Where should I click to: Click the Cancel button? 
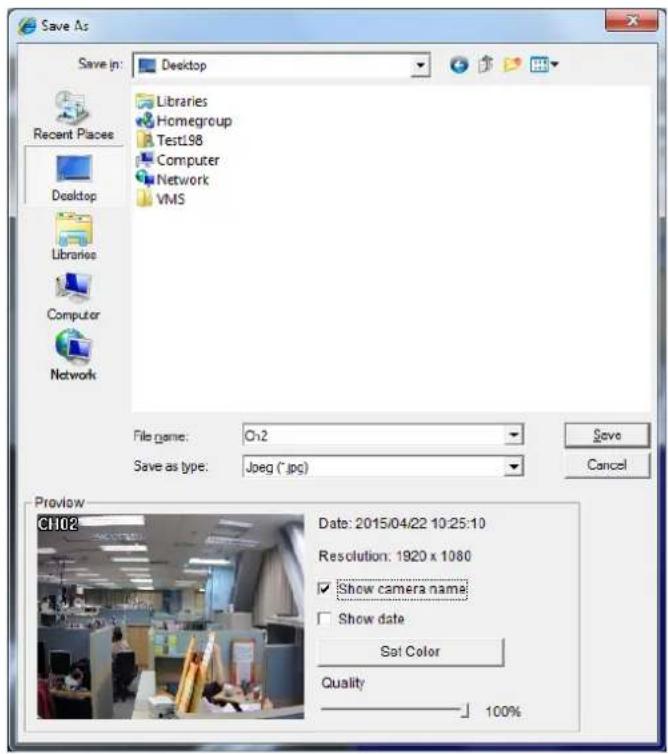click(607, 465)
